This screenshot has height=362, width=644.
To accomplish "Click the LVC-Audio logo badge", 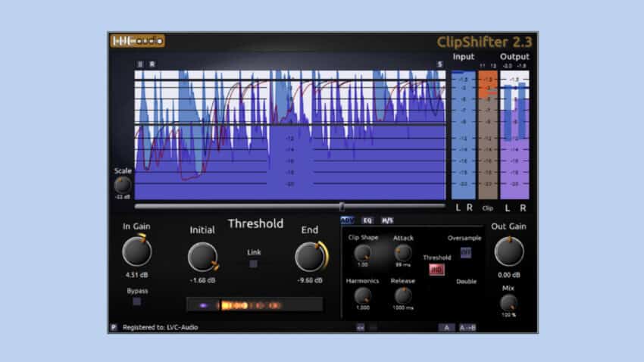I will coord(138,41).
